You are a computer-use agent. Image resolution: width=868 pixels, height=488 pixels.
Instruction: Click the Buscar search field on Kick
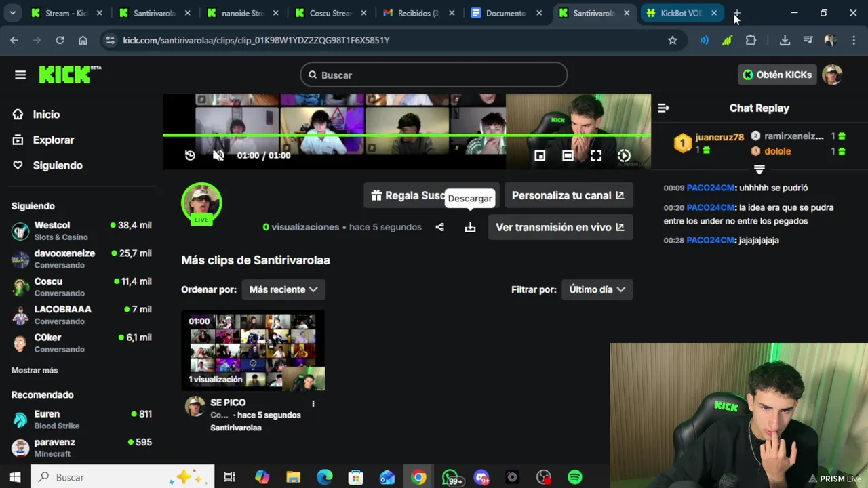[434, 75]
